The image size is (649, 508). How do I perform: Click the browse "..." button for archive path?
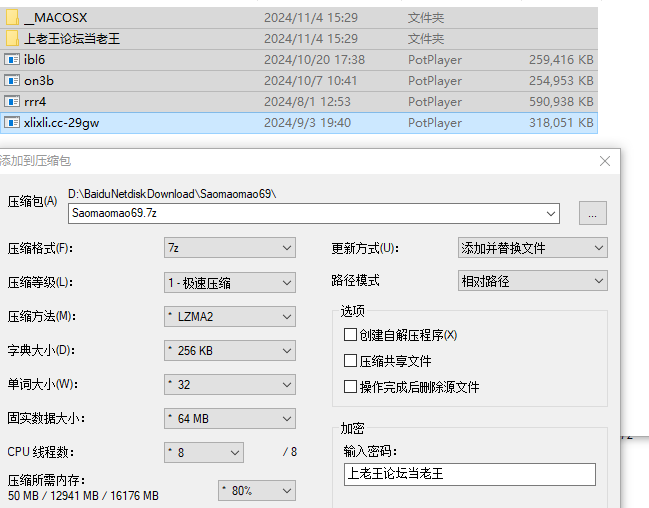593,214
